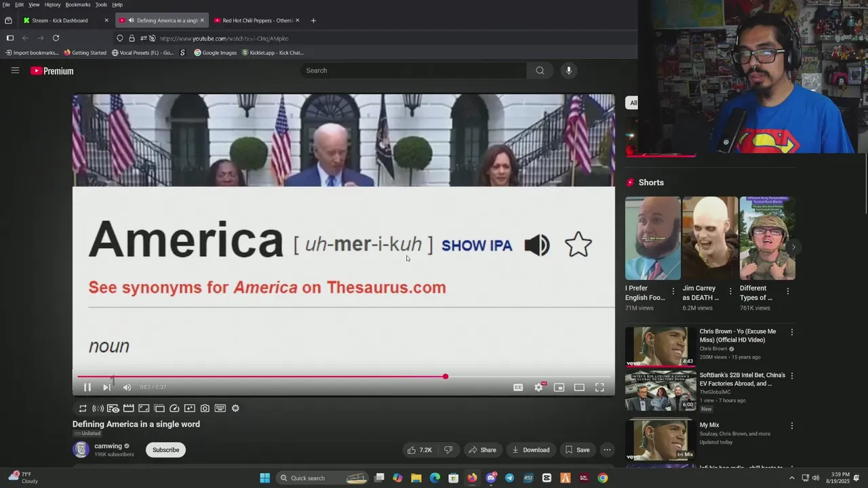Image resolution: width=868 pixels, height=488 pixels.
Task: Take a screenshot with the camera icon
Action: 205,408
